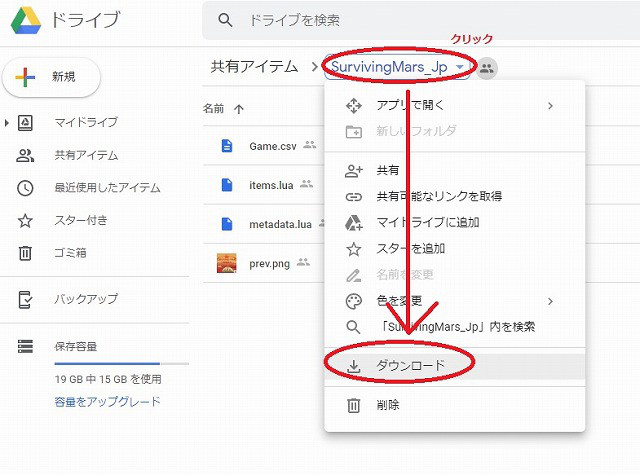Click the storage stack icon

click(25, 346)
